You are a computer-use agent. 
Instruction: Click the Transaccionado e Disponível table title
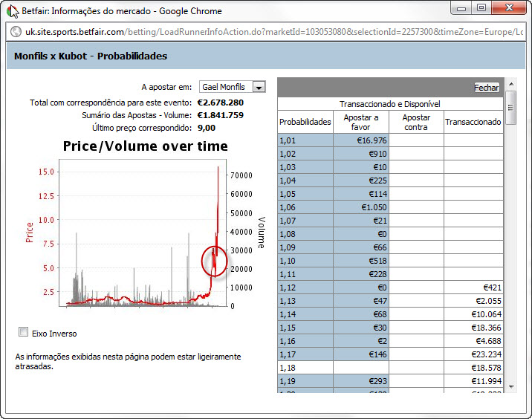(x=390, y=104)
